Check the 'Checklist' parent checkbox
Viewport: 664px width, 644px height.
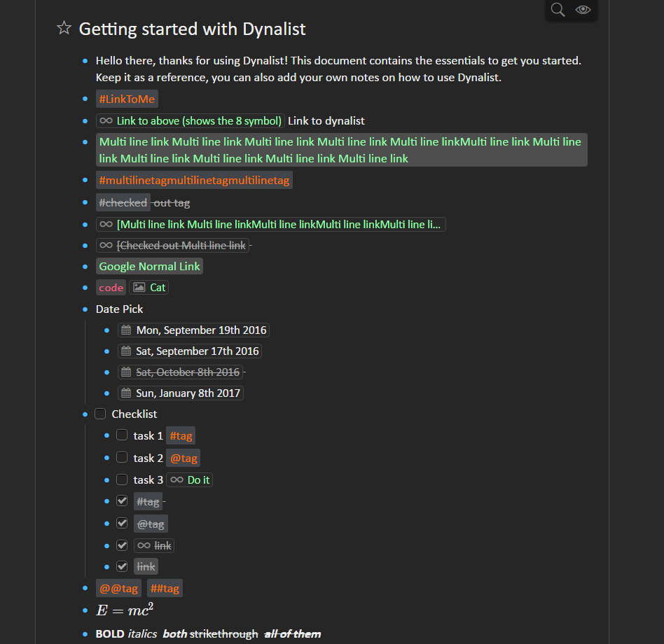tap(99, 414)
